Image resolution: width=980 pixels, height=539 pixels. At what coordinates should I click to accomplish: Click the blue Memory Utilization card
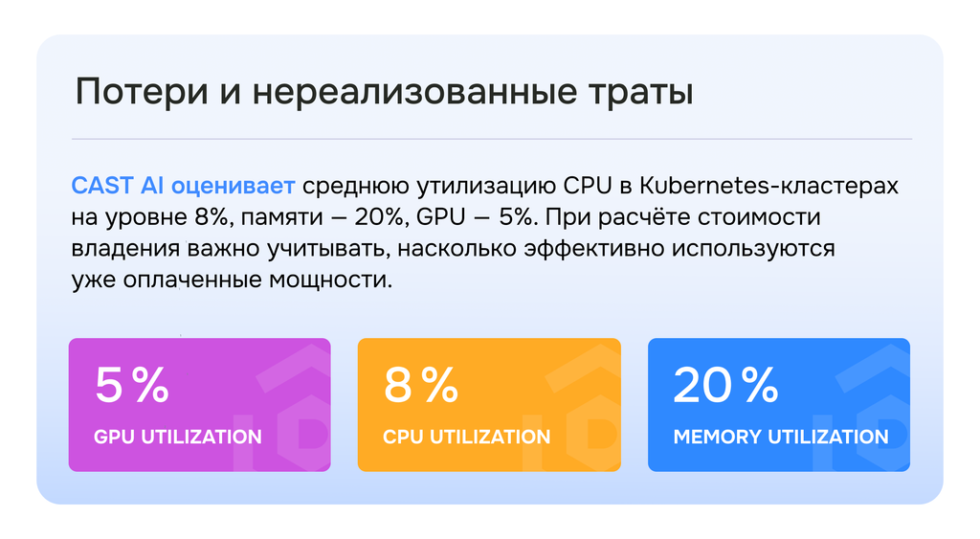(779, 405)
